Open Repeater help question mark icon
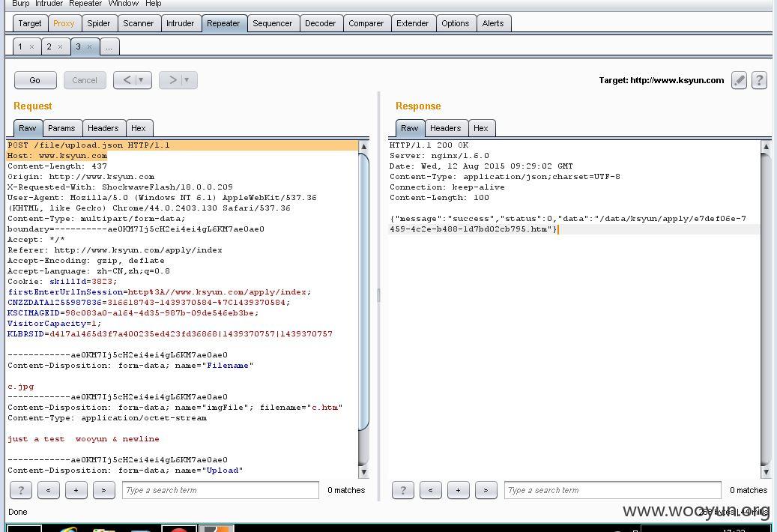 759,80
